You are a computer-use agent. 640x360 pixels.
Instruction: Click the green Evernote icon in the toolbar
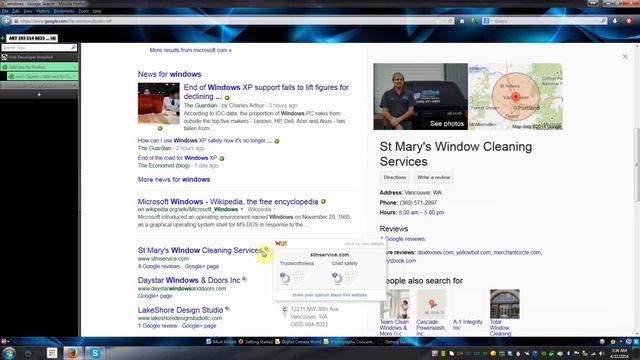[475, 21]
